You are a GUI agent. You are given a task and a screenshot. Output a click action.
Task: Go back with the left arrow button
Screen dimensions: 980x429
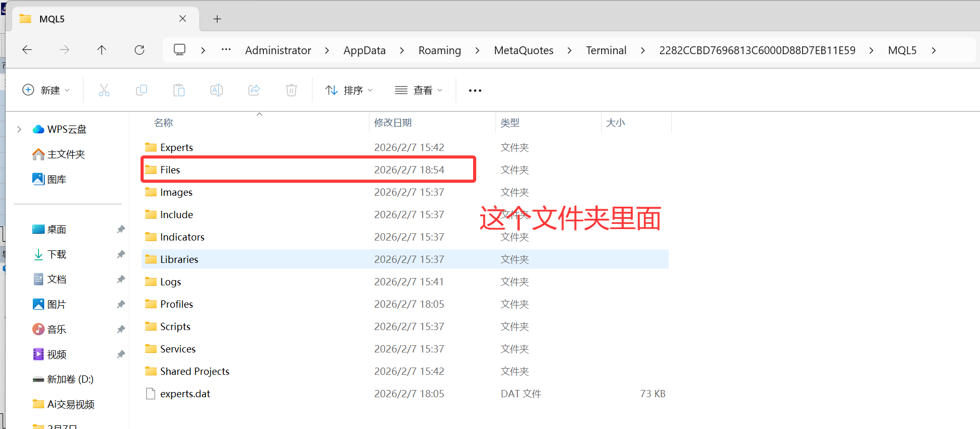27,50
